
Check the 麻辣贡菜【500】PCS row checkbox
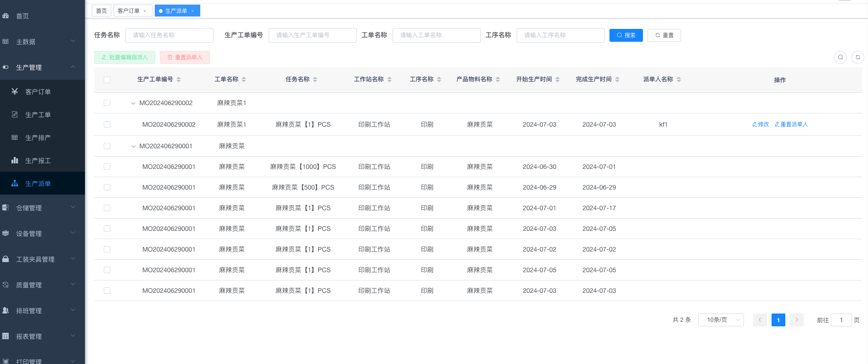coord(107,187)
